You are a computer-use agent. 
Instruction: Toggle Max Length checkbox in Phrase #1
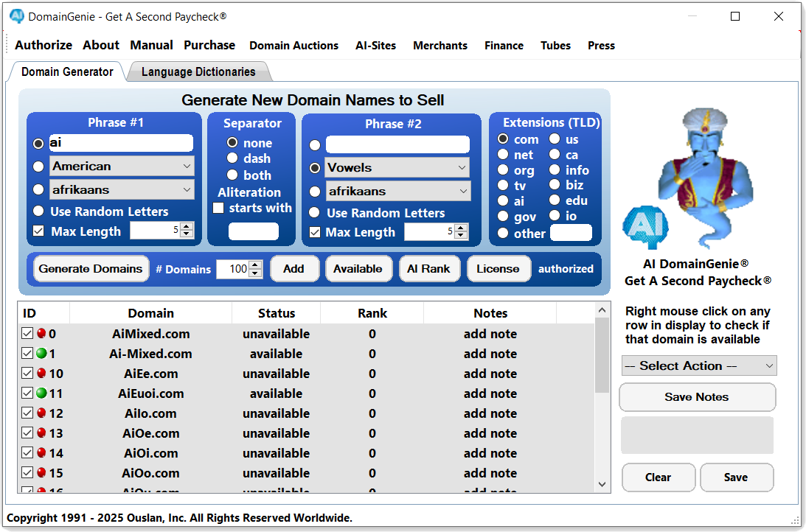click(38, 231)
